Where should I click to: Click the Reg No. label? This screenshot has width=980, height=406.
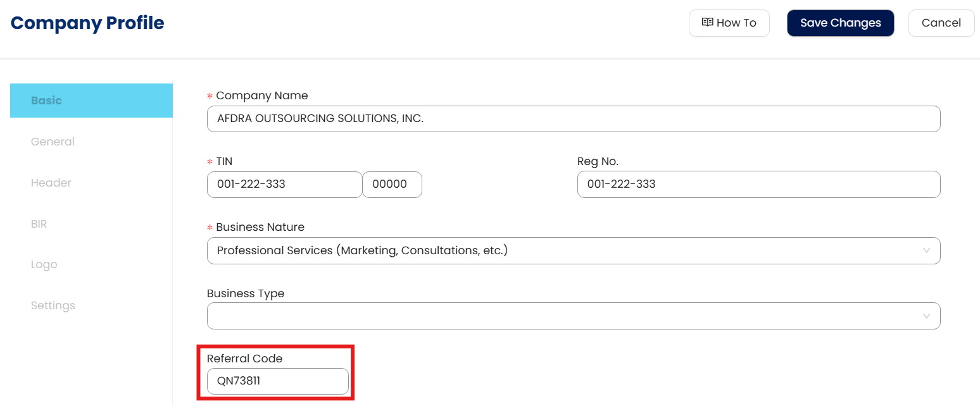point(598,161)
